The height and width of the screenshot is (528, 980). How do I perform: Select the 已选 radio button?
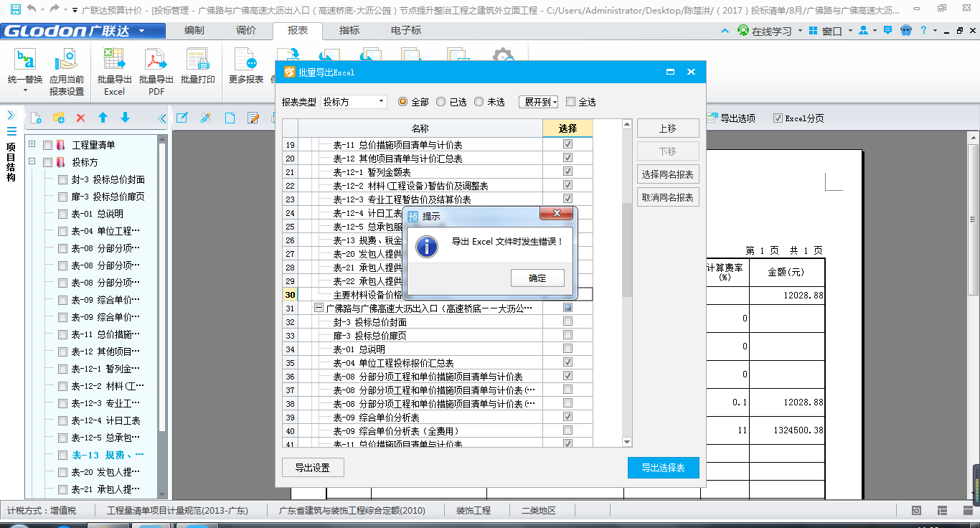[x=441, y=102]
